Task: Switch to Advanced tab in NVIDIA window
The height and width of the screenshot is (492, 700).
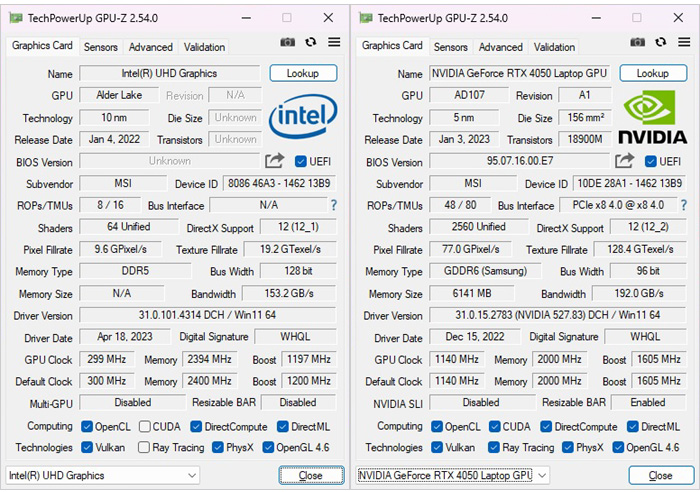Action: point(500,47)
